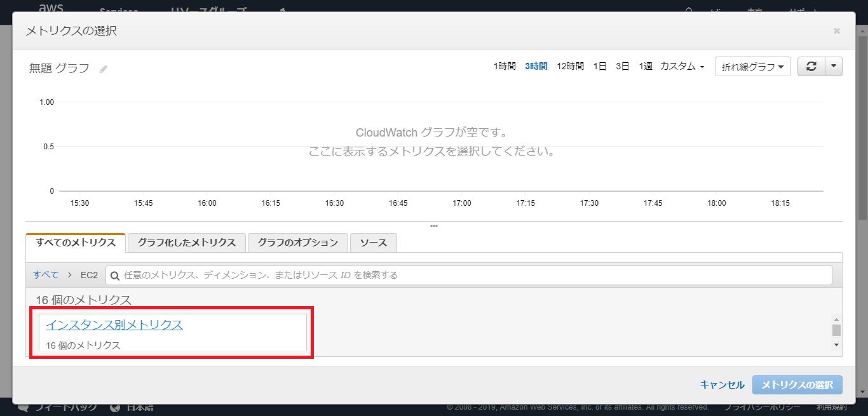Click the pencil icon to rename the graph

104,69
